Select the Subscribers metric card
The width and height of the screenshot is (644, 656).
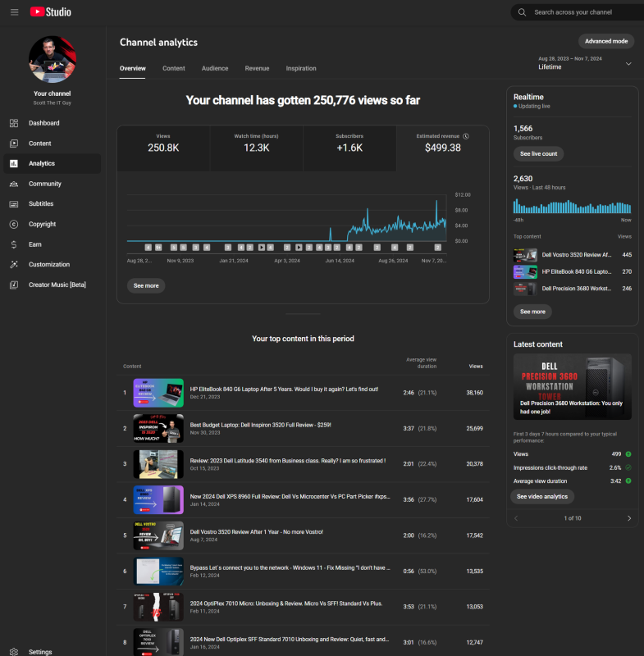pyautogui.click(x=349, y=148)
